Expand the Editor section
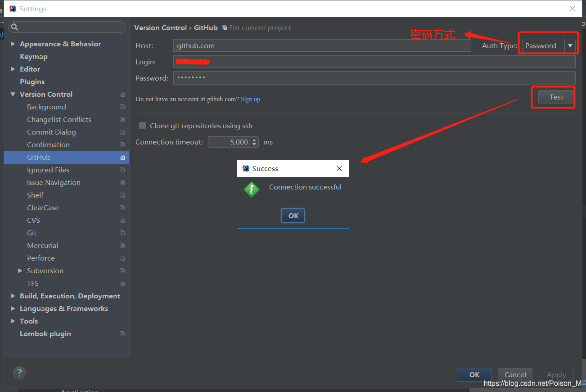This screenshot has width=586, height=392. pos(13,69)
